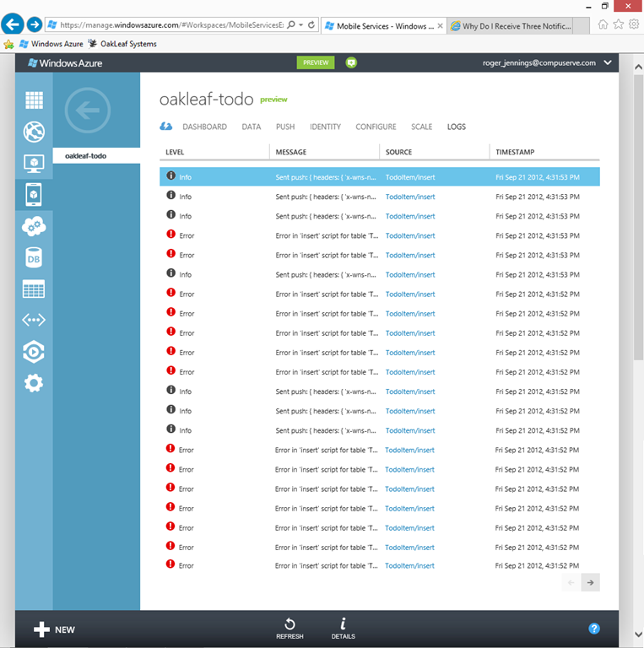644x648 pixels.
Task: Close the Mobile Services browser tab
Action: (x=441, y=26)
